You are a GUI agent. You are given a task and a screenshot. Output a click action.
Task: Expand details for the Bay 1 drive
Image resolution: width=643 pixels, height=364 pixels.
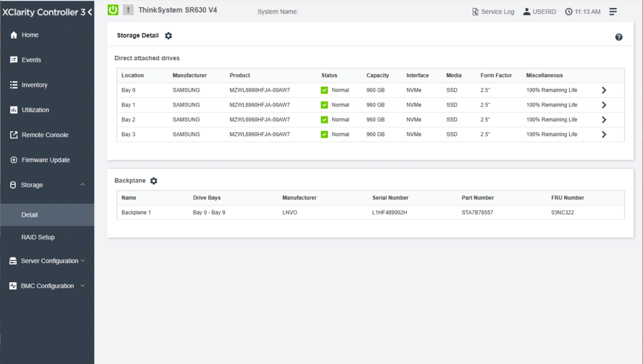coord(603,105)
